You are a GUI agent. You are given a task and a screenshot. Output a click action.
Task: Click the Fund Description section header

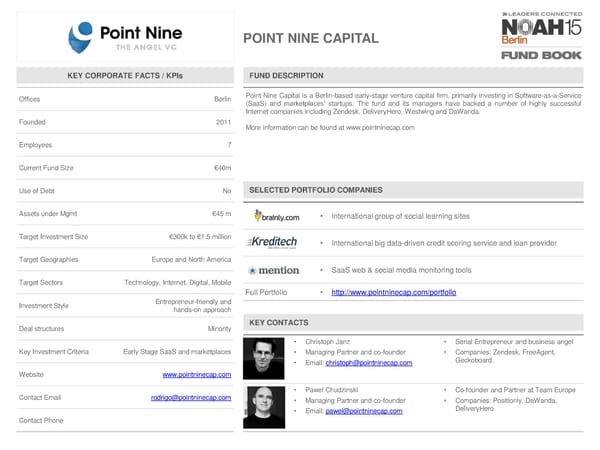coord(286,75)
